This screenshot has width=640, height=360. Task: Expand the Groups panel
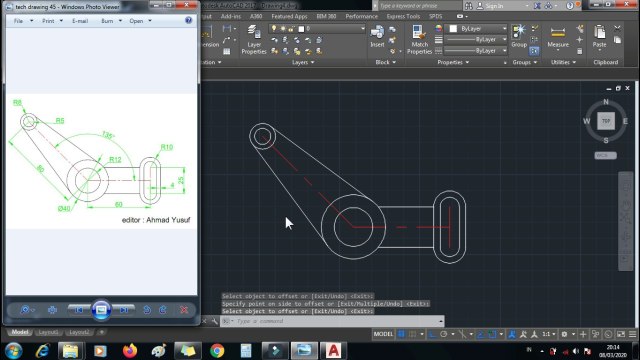[525, 62]
